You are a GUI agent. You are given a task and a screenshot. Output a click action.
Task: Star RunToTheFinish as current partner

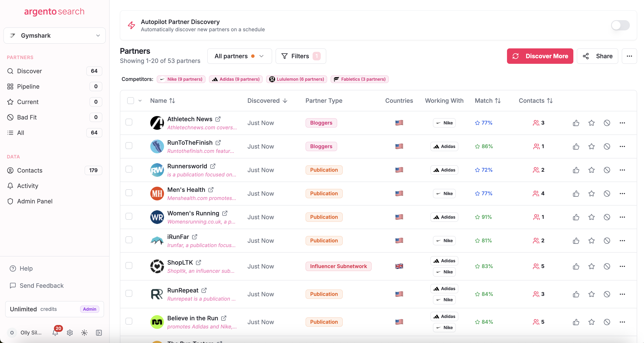[x=592, y=146]
